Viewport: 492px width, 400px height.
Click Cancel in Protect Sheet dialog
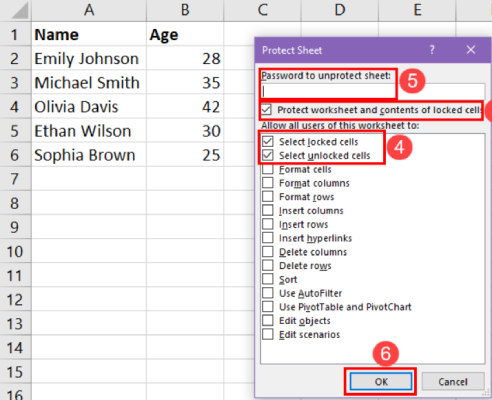coord(453,381)
